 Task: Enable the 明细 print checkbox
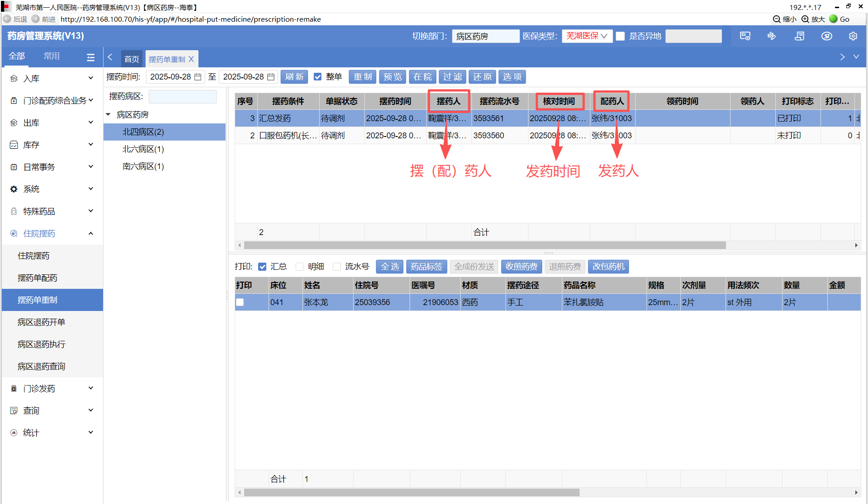click(299, 267)
